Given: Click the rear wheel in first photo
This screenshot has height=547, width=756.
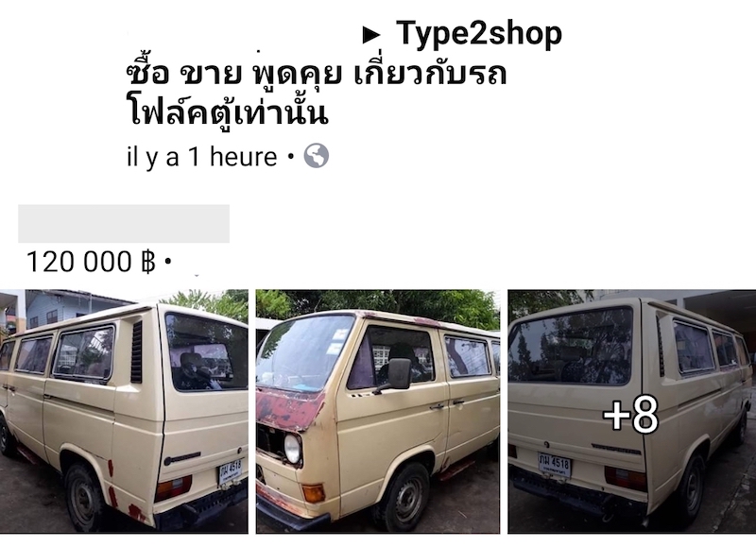Looking at the screenshot, I should coord(86,497).
